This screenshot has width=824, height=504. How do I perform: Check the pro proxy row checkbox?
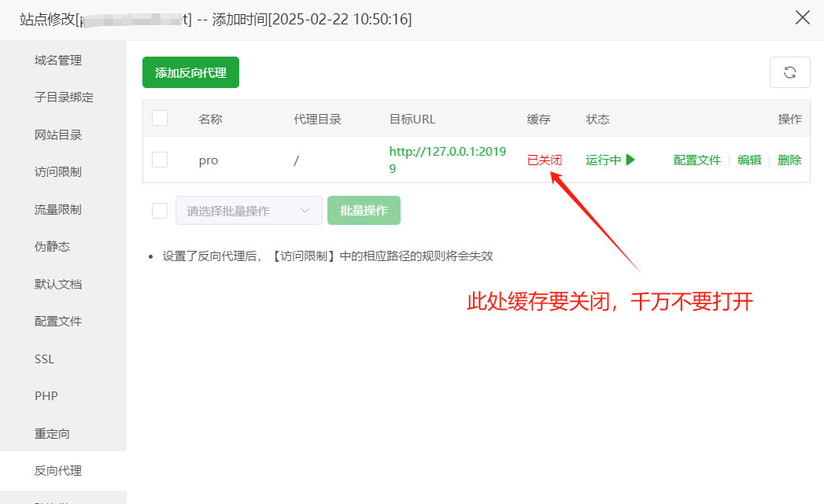point(160,160)
